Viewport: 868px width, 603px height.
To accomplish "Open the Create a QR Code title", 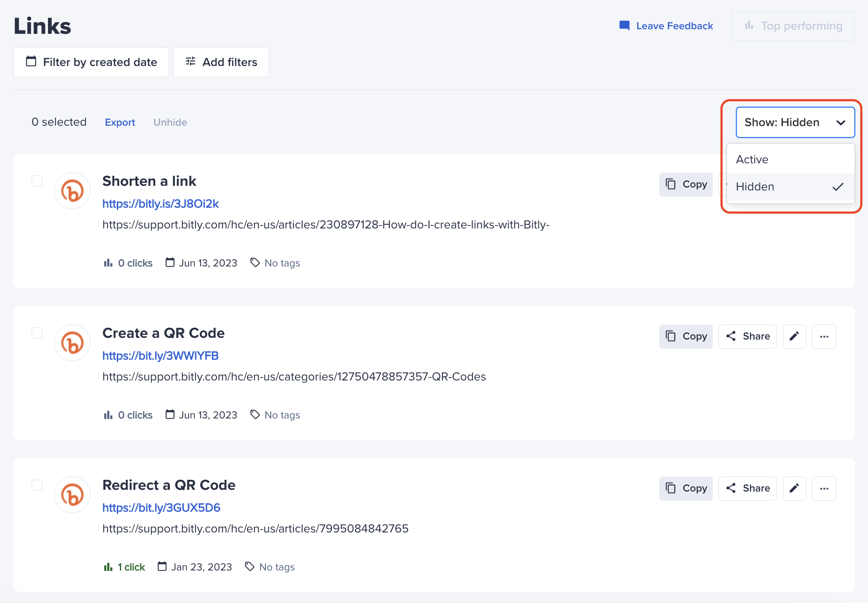I will click(164, 333).
